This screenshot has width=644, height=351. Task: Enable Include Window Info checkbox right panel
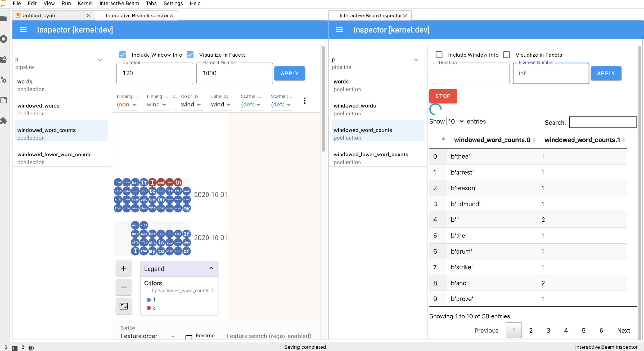(x=439, y=55)
